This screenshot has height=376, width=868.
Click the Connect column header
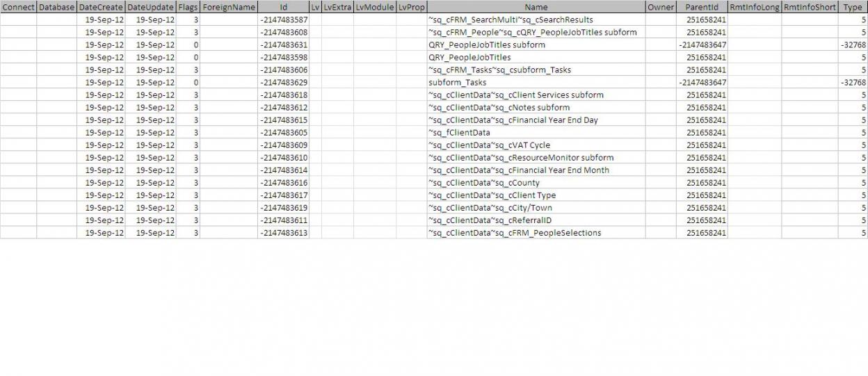click(x=18, y=7)
